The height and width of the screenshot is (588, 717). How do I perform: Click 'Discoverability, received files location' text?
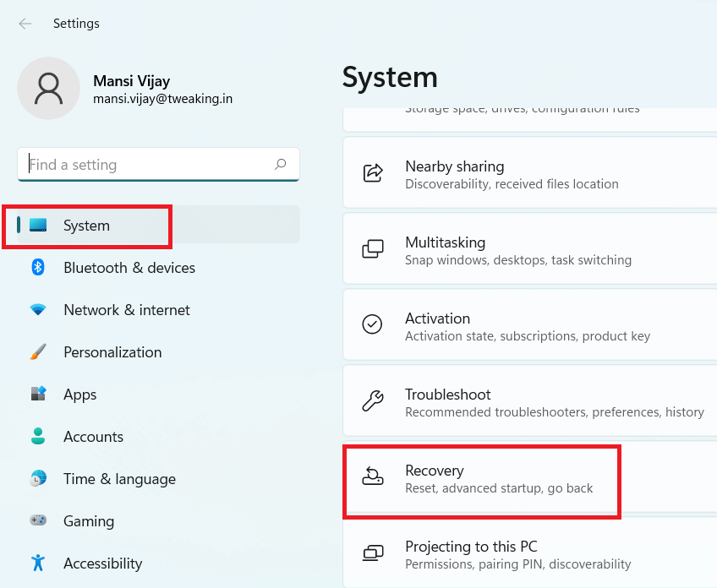click(x=512, y=183)
